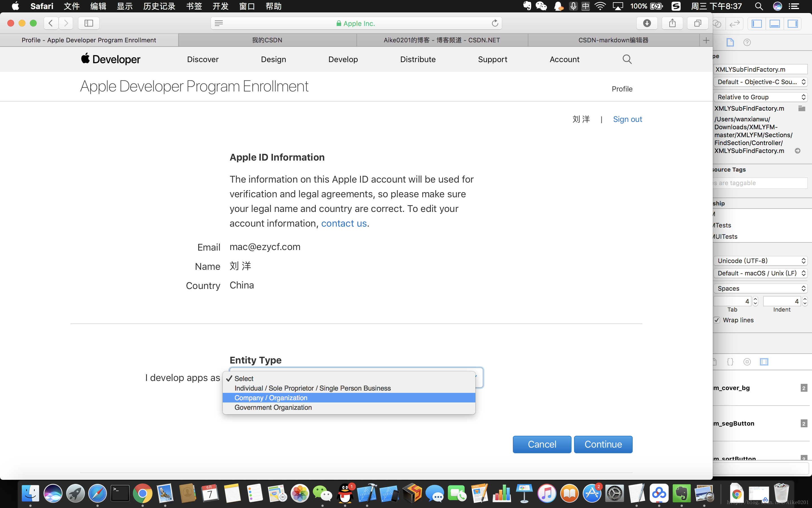The image size is (812, 508).
Task: Open the Safari 文件 menu
Action: click(71, 6)
